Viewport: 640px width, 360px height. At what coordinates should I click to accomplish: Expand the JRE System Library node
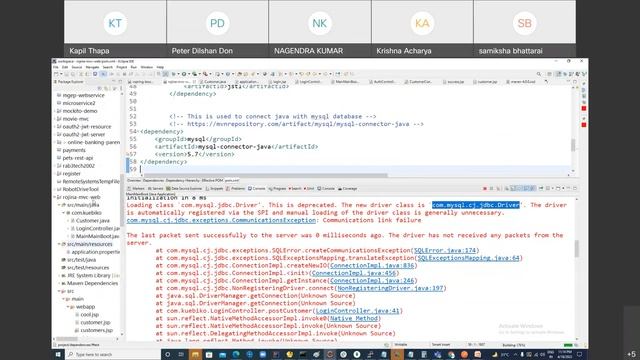(x=59, y=276)
